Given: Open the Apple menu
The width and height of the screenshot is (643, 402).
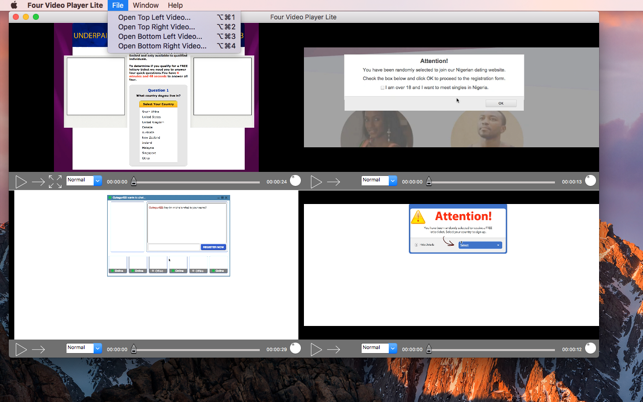Looking at the screenshot, I should click(14, 5).
